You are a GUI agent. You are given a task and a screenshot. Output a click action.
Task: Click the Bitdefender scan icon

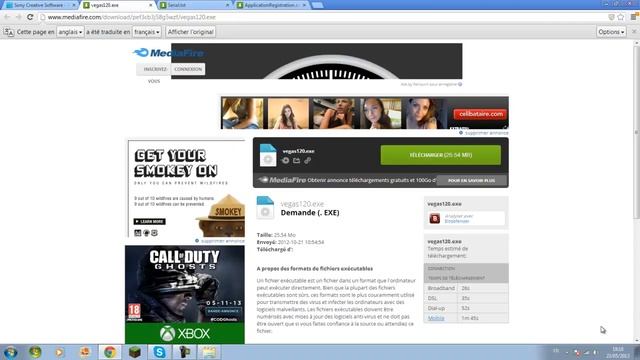coord(435,218)
